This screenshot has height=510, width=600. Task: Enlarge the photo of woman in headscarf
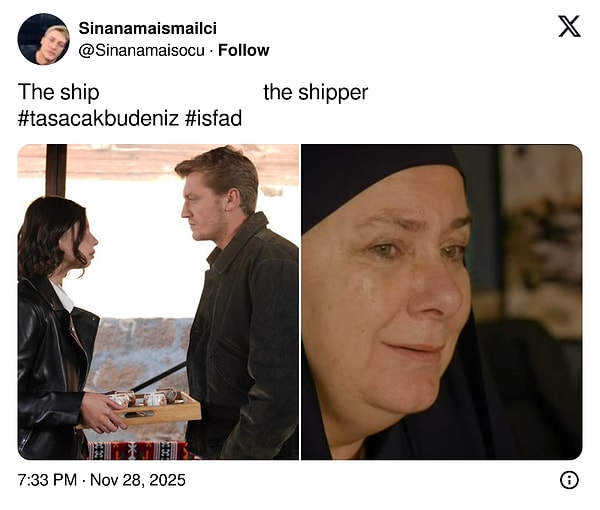click(441, 302)
